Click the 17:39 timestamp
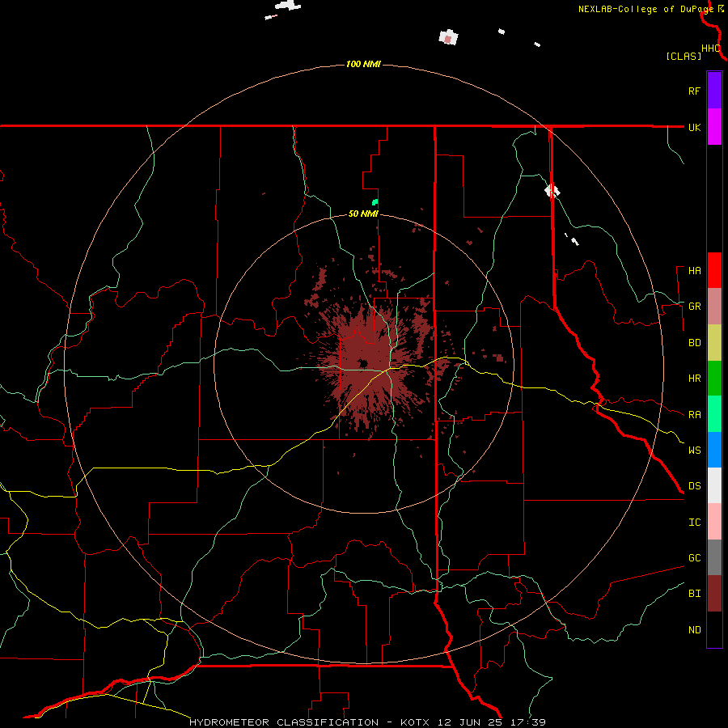This screenshot has width=728, height=728. (529, 722)
